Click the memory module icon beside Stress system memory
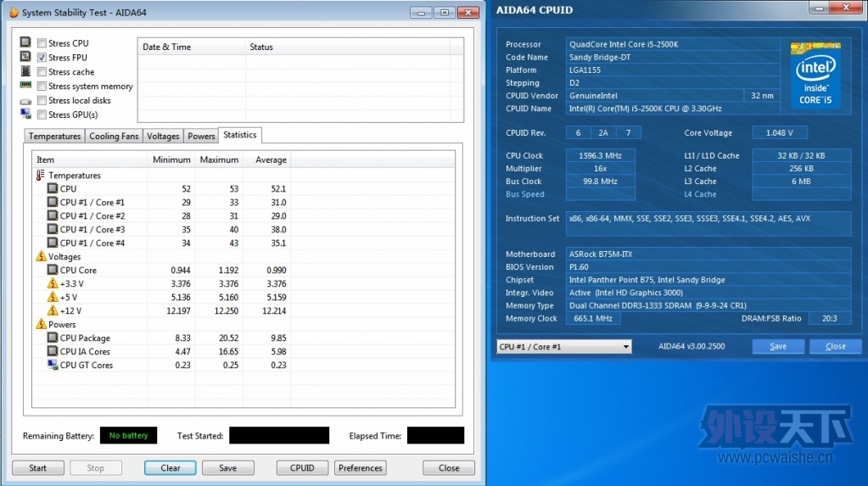 point(25,86)
